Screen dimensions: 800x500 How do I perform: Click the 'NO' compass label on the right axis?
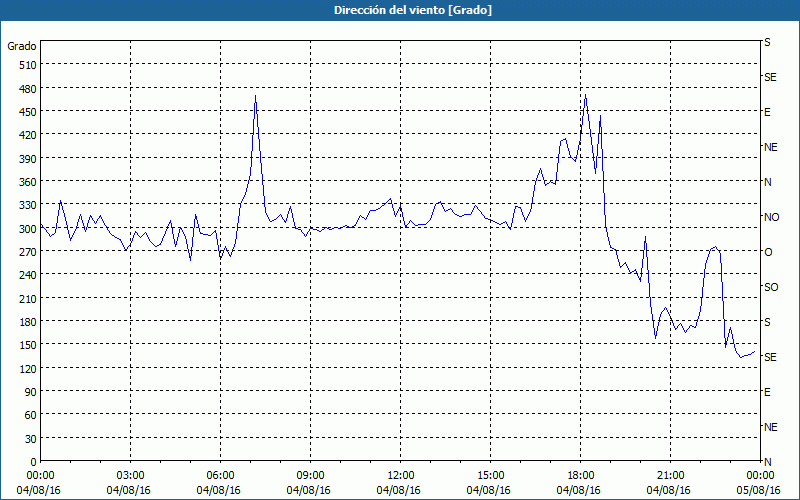point(771,217)
